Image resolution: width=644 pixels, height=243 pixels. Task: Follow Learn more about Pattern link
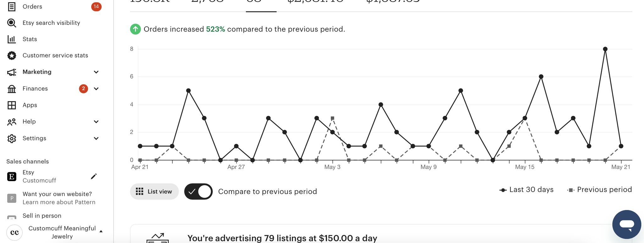(x=59, y=202)
